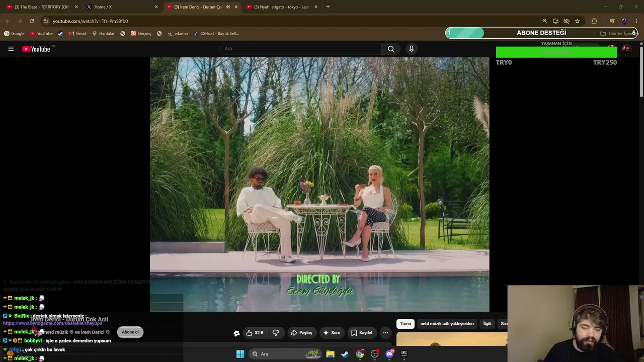Focus the YouTube search field
644x362 pixels.
[300, 49]
